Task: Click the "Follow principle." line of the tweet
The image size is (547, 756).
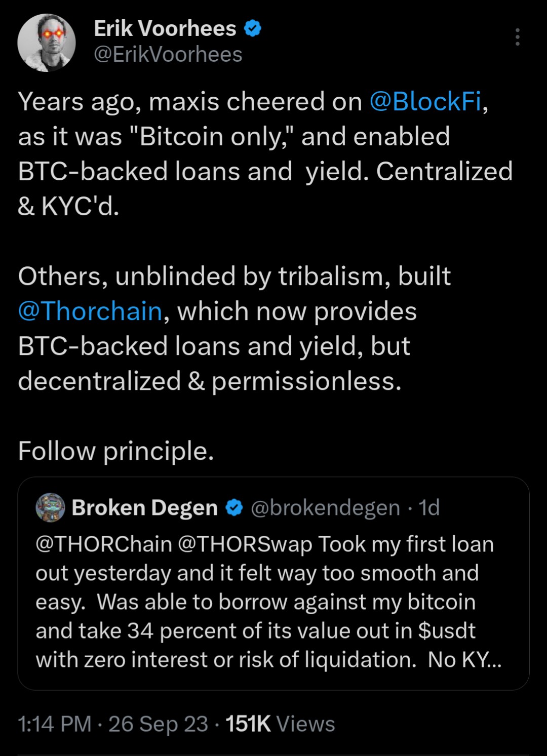Action: (x=116, y=451)
